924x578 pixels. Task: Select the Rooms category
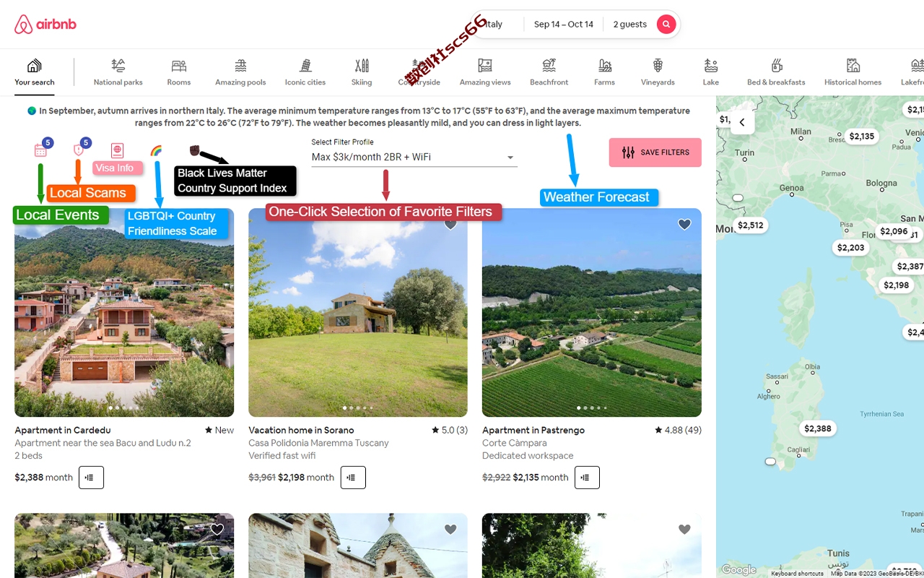[179, 72]
